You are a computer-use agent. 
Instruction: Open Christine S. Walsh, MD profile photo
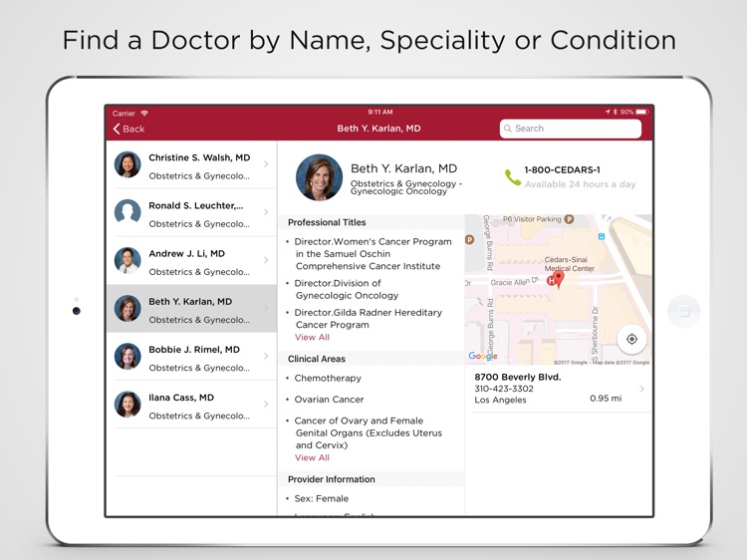coord(127,164)
